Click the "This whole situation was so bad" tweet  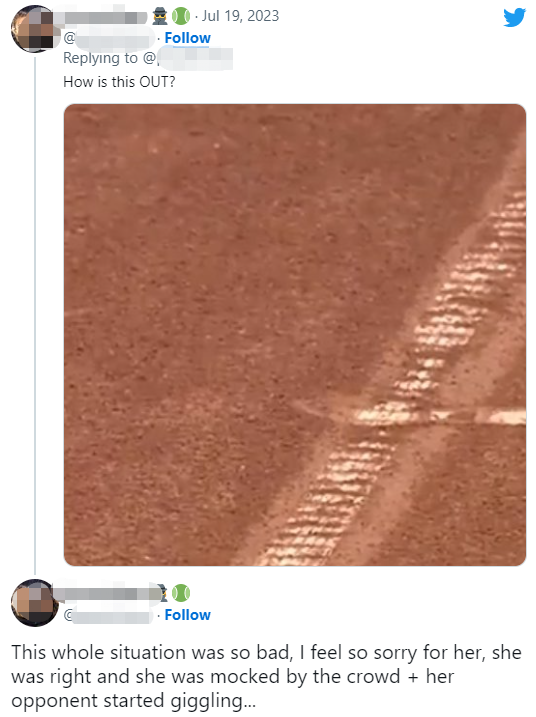266,676
